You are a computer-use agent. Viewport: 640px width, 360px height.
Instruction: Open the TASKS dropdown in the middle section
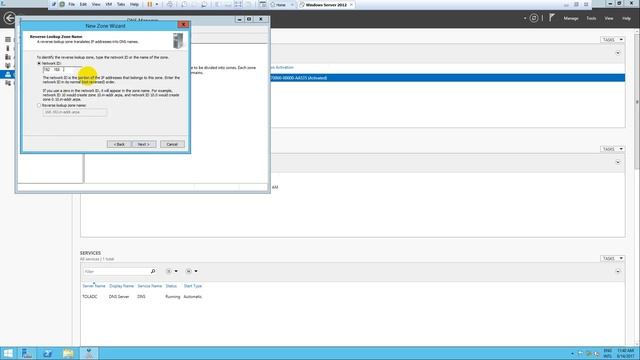tap(612, 149)
